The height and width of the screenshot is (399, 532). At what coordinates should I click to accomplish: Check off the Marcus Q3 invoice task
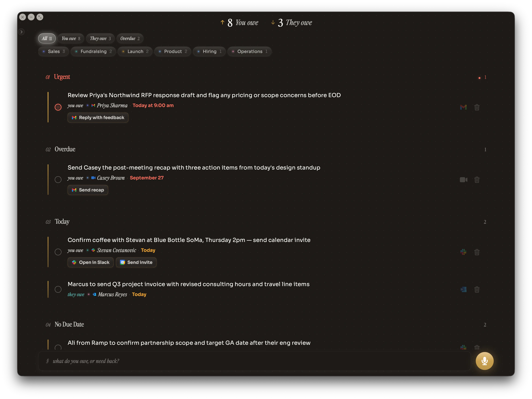[x=58, y=289]
